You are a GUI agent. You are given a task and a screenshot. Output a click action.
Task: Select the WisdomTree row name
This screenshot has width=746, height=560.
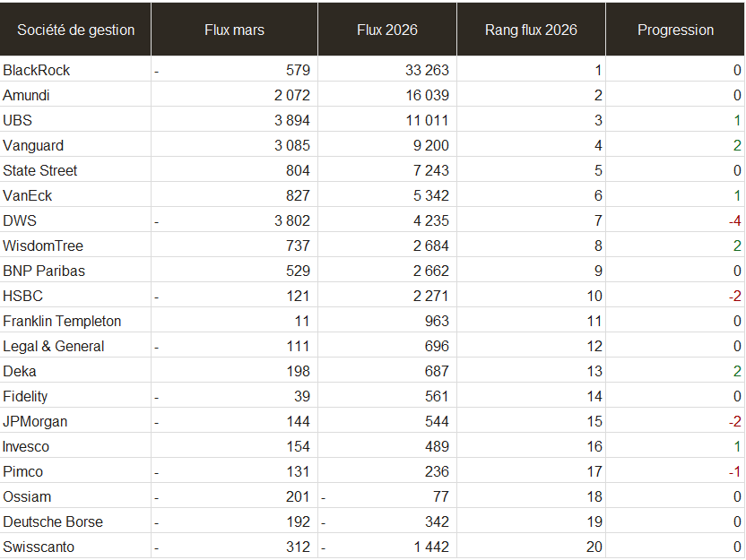click(43, 246)
